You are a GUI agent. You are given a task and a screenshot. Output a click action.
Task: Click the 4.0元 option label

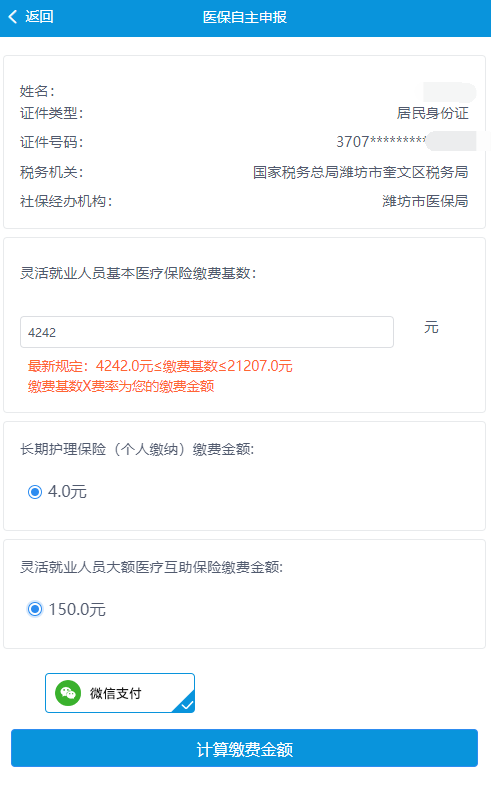point(67,492)
